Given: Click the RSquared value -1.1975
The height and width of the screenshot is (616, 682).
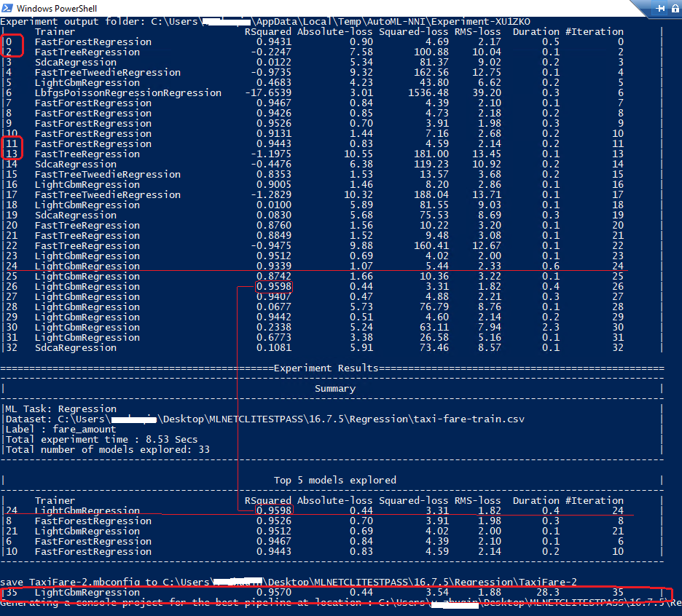Looking at the screenshot, I should (271, 154).
